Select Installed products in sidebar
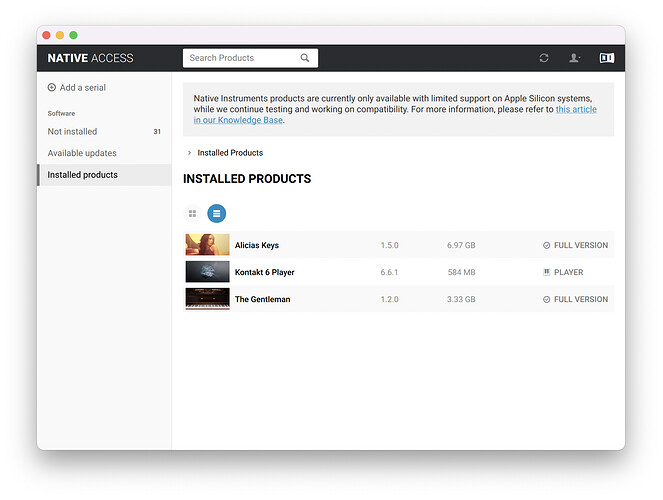Image resolution: width=663 pixels, height=500 pixels. tap(104, 175)
